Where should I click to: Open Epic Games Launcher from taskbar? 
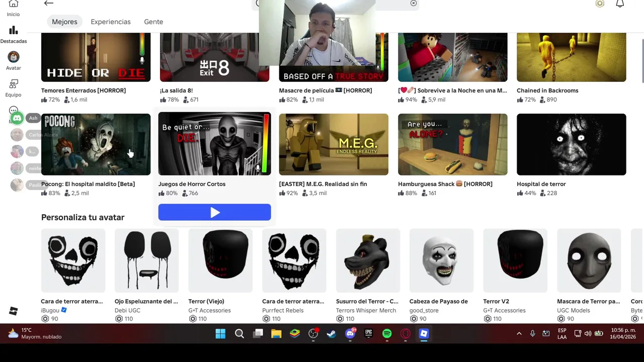tap(368, 333)
